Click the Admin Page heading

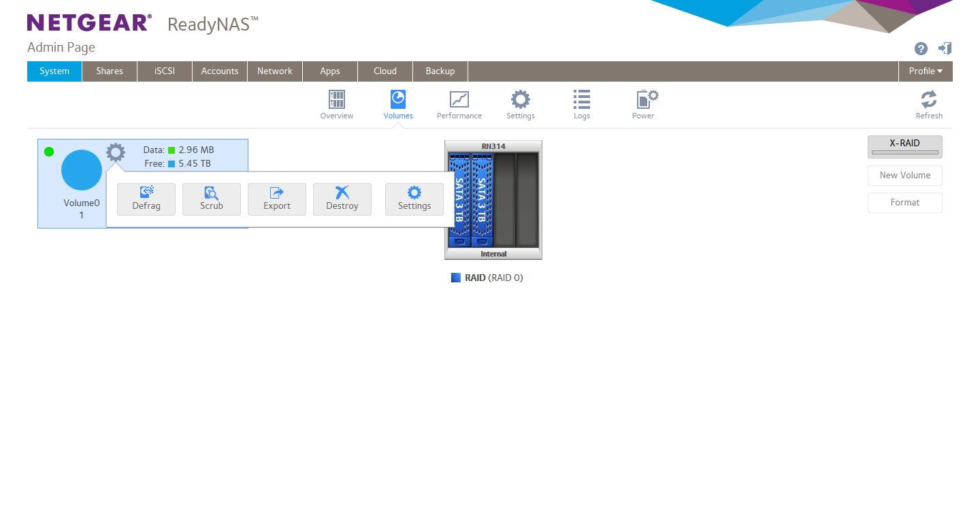[x=61, y=48]
